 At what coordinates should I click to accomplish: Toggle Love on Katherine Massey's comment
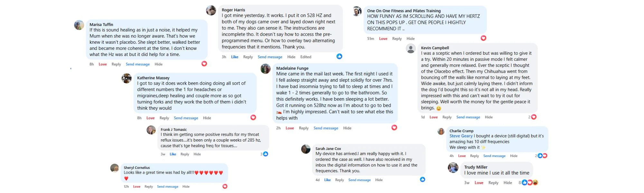(x=150, y=118)
